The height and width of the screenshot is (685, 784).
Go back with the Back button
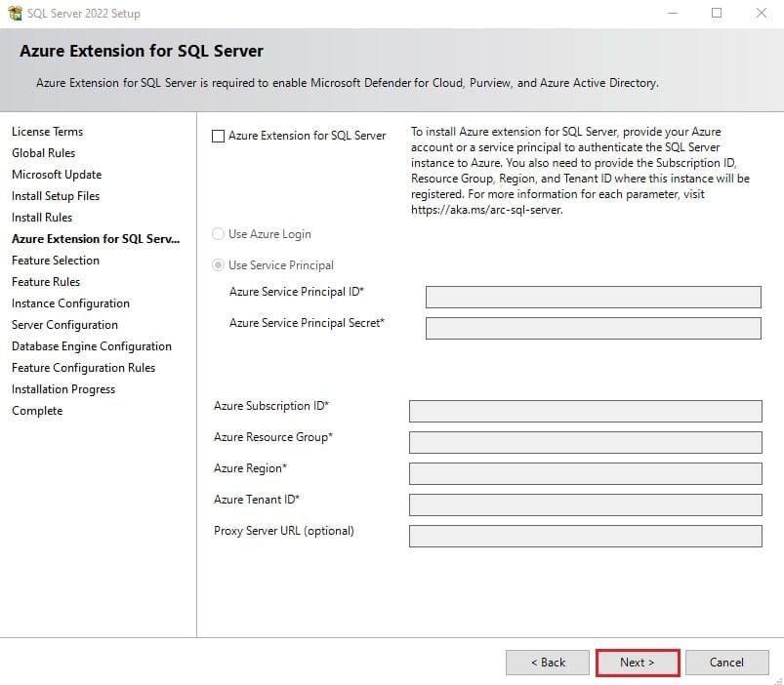[x=548, y=663]
